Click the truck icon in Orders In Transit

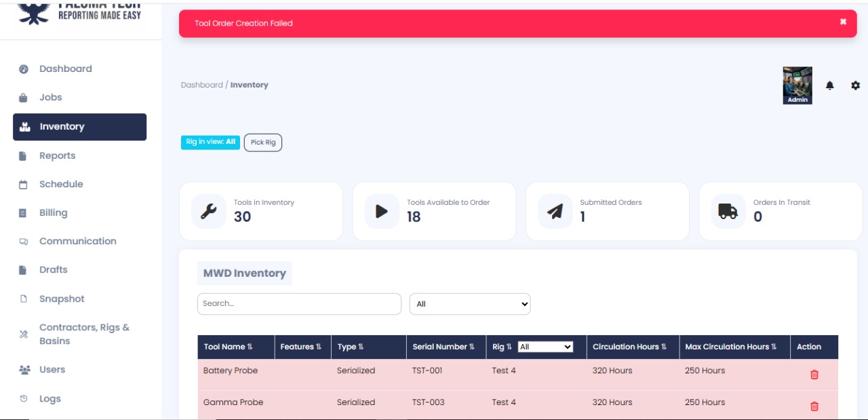click(728, 211)
